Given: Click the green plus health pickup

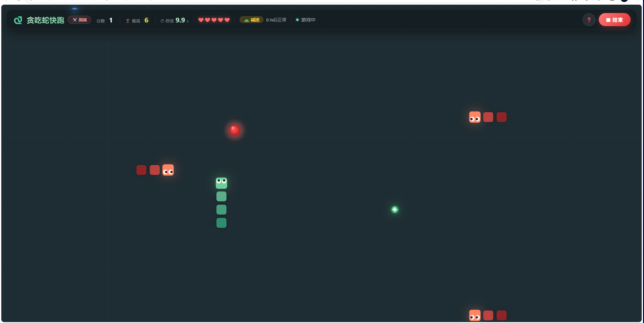Looking at the screenshot, I should (395, 210).
